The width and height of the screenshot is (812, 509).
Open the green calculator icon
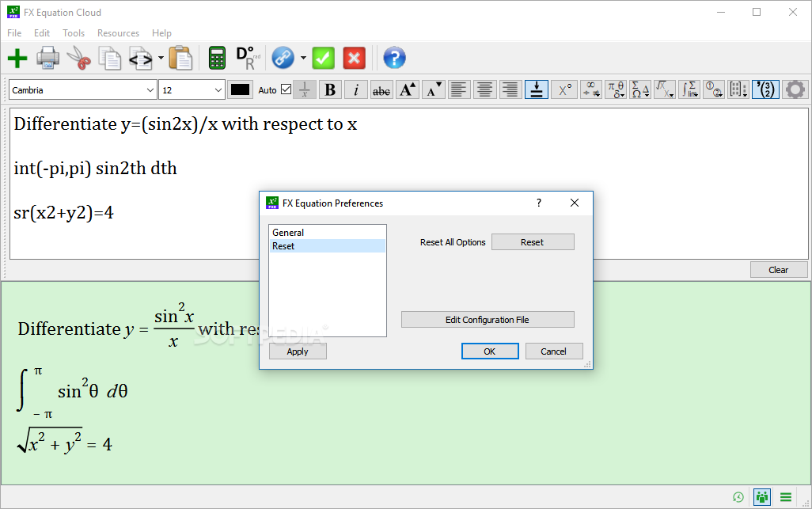tap(217, 58)
